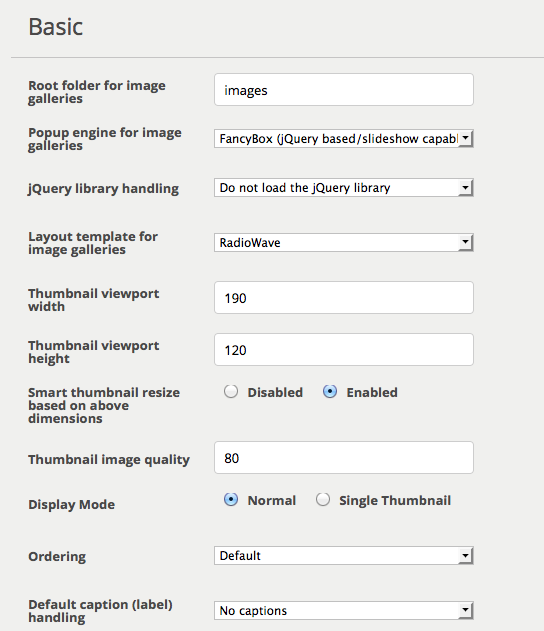
Task: Click the arrow on Ordering dropdown
Action: click(x=466, y=556)
